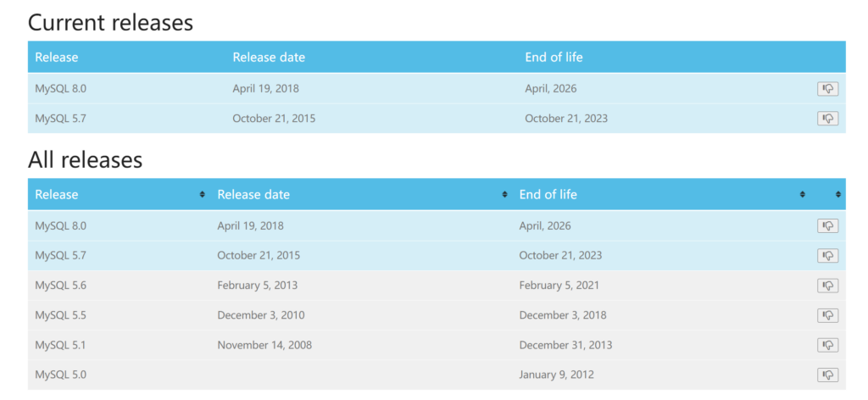Click December 31, 2013 end of life cell
The image size is (868, 400).
[565, 345]
